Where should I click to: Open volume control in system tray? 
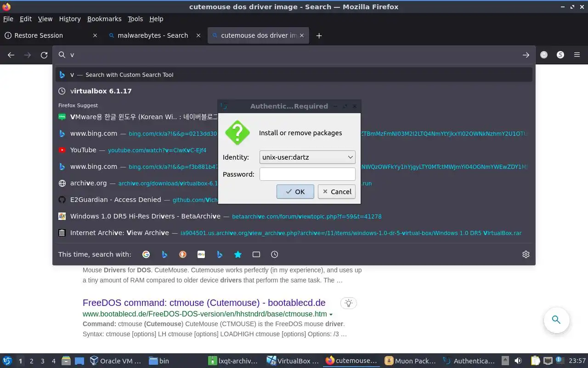[x=518, y=361]
